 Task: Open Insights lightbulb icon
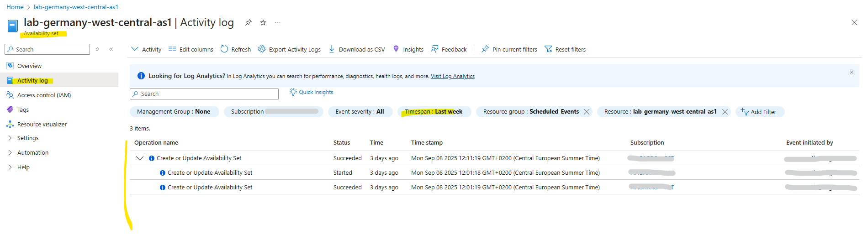click(x=396, y=49)
